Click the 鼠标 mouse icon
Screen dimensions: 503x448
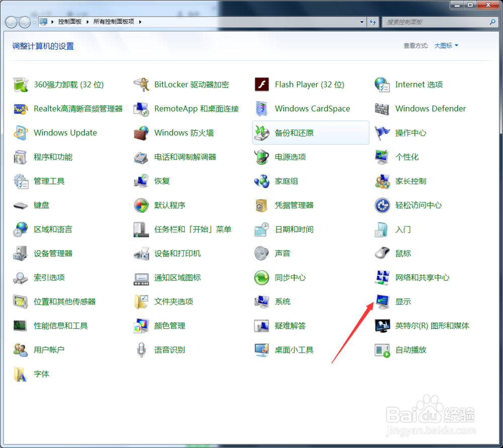click(x=382, y=253)
